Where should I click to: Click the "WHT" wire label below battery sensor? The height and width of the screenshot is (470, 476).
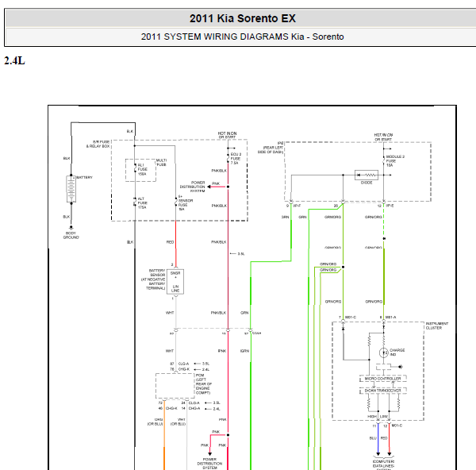pyautogui.click(x=170, y=313)
